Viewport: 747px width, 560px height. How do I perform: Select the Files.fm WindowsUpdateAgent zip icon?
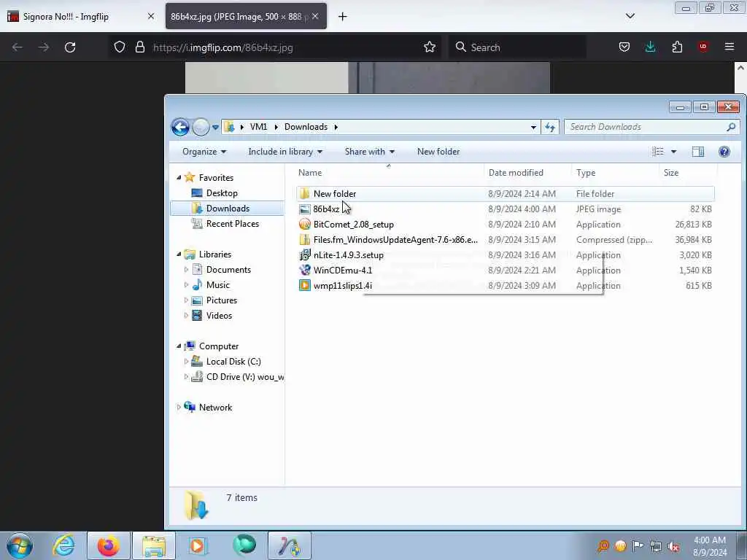(x=304, y=239)
